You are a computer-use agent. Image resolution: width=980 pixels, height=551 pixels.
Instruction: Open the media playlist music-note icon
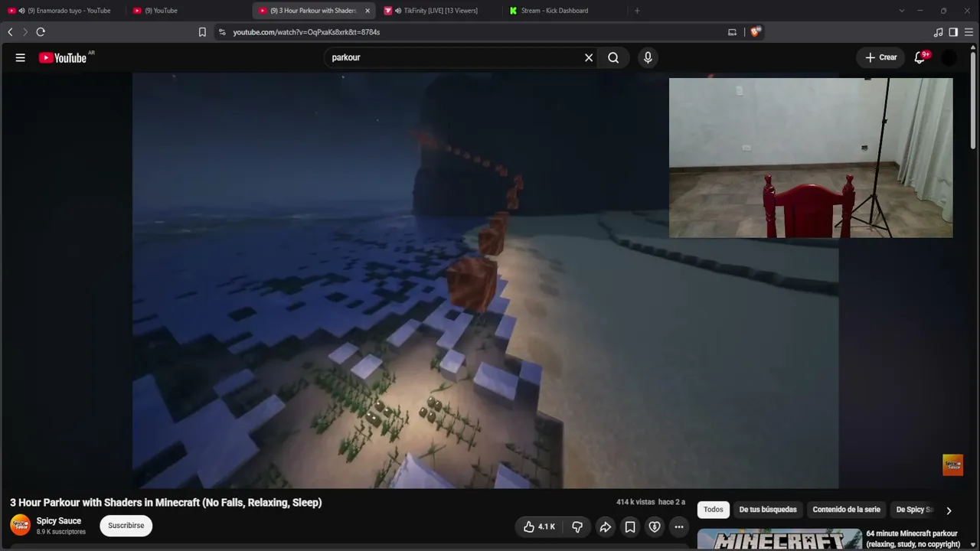click(938, 32)
